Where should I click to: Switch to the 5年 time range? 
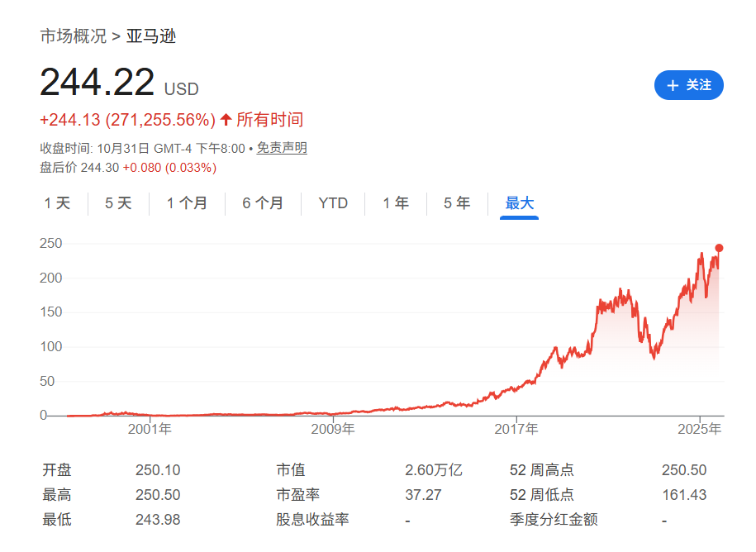(455, 202)
